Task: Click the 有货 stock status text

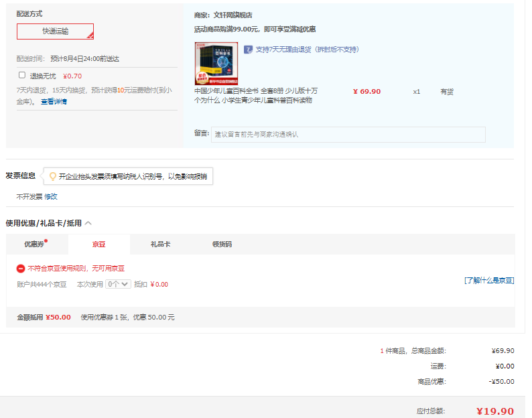Action: pos(447,92)
